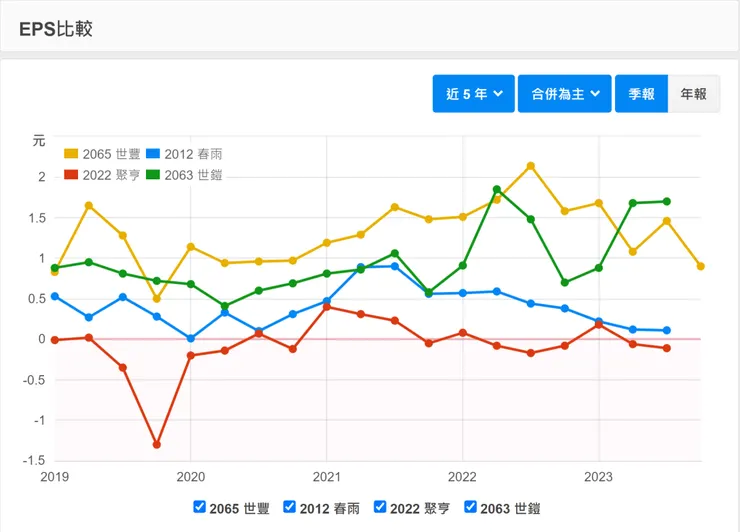Switch to the 年報 annual tab

[693, 94]
